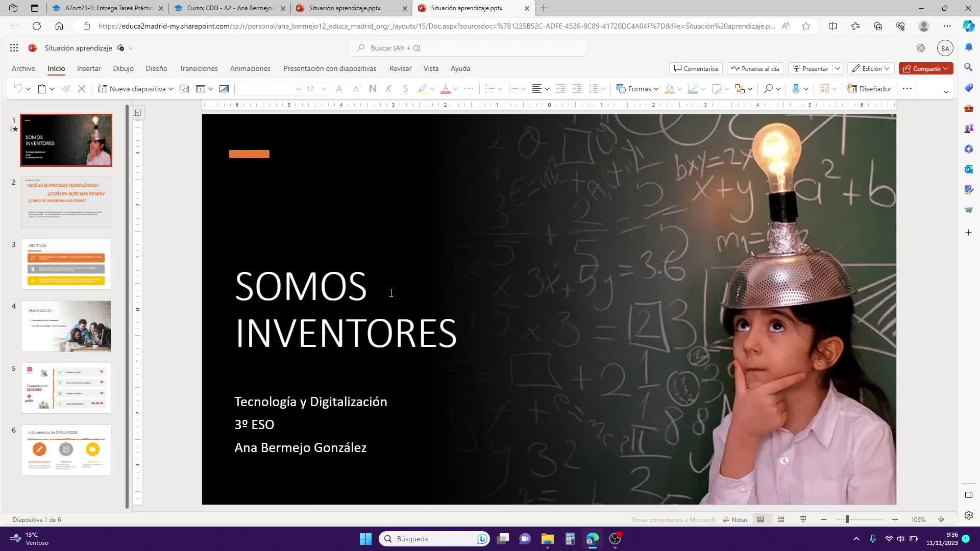Image resolution: width=980 pixels, height=551 pixels.
Task: Click the zoom slider handle
Action: [847, 519]
